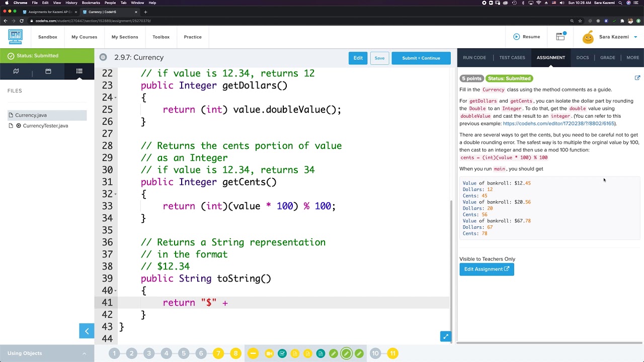The width and height of the screenshot is (644, 362).
Task: Open the teal document example icon
Action: click(320, 353)
